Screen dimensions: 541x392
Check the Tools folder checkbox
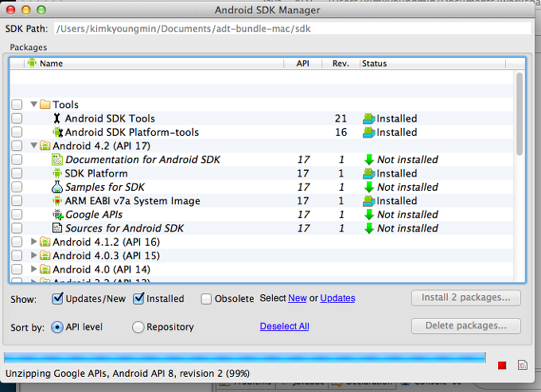click(x=17, y=104)
